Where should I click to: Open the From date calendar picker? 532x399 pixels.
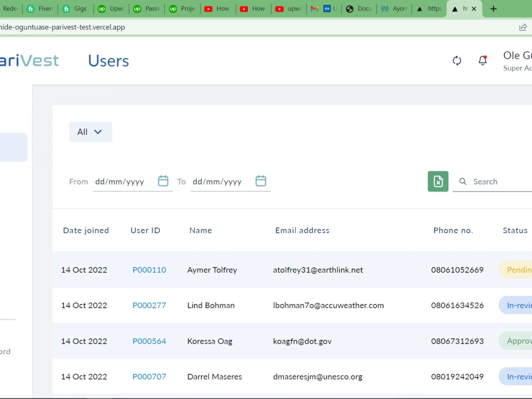click(x=163, y=181)
